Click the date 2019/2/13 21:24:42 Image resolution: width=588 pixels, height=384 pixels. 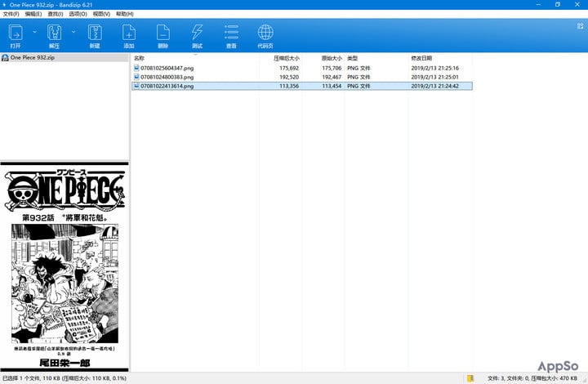[435, 87]
